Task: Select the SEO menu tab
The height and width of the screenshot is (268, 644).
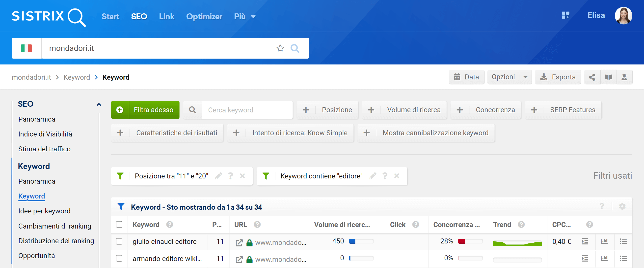Action: [x=139, y=16]
